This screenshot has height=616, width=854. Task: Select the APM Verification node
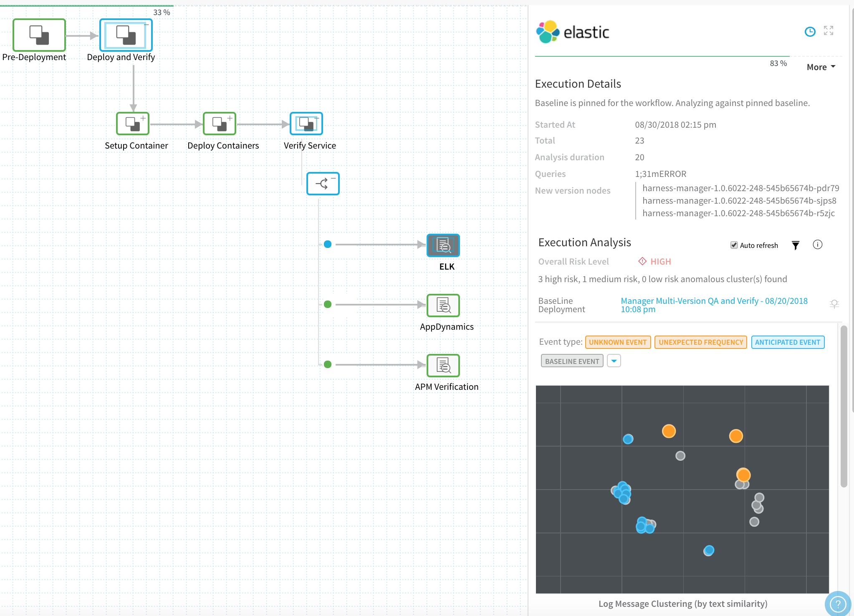coord(443,366)
